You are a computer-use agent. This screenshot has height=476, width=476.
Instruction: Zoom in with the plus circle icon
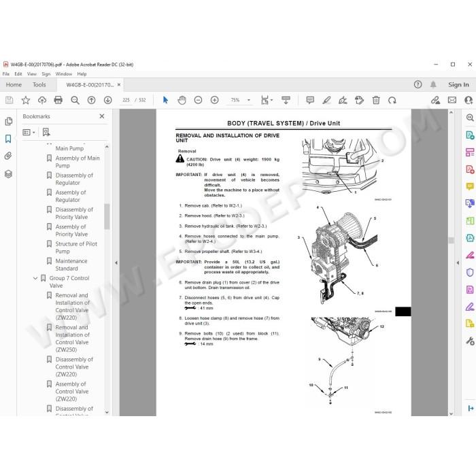215,100
